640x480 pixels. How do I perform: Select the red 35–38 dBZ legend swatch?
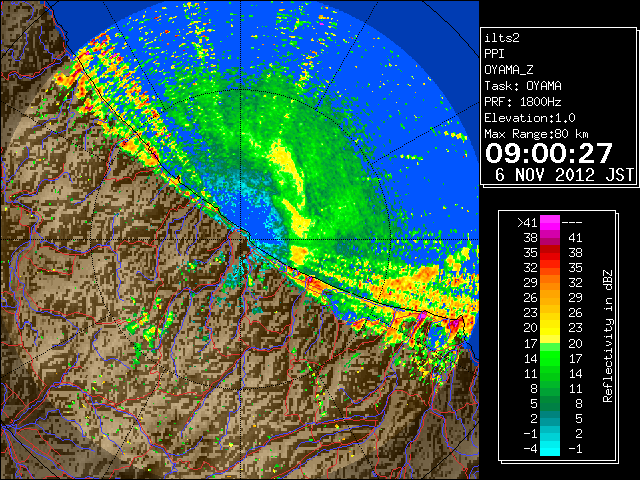(x=550, y=253)
